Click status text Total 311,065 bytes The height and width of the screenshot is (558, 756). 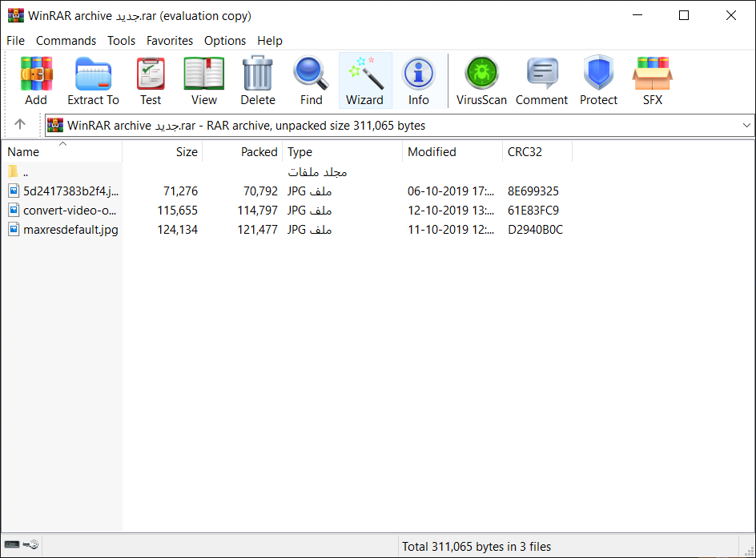point(477,547)
